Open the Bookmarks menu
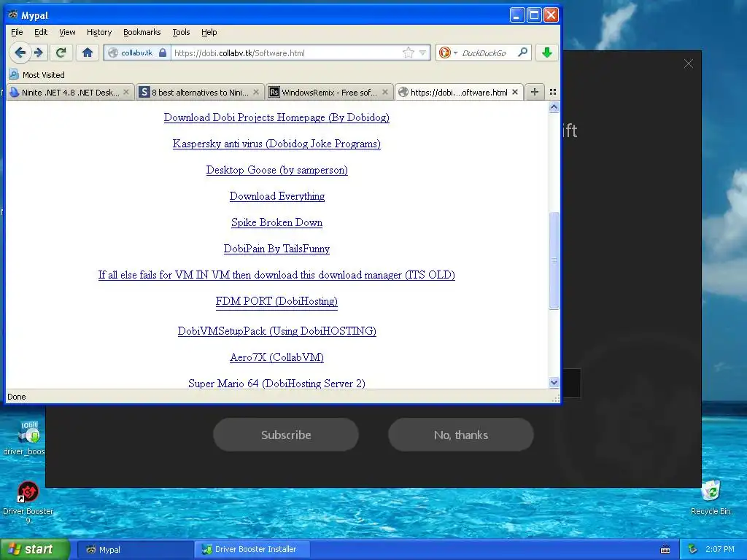Viewport: 747px width, 560px height. (x=142, y=32)
